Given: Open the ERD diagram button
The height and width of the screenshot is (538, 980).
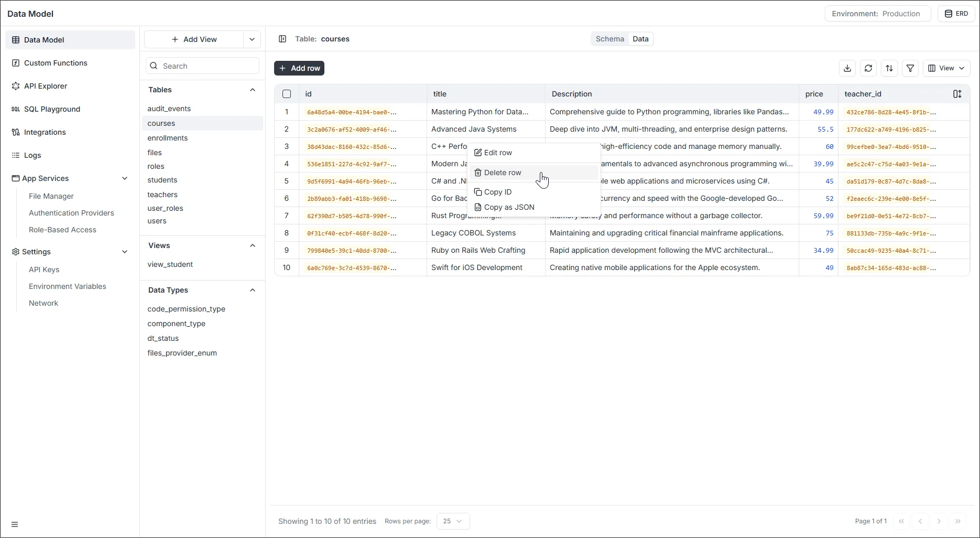Looking at the screenshot, I should click(x=956, y=14).
